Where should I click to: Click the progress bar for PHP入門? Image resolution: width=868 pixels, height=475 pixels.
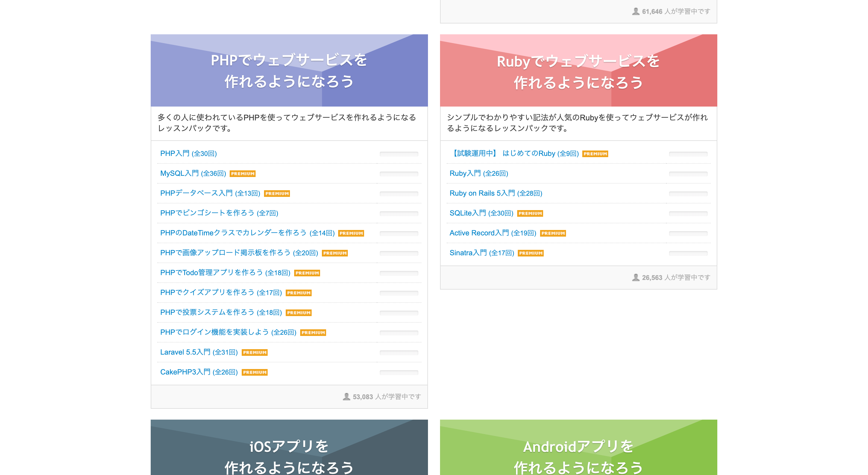(x=399, y=154)
